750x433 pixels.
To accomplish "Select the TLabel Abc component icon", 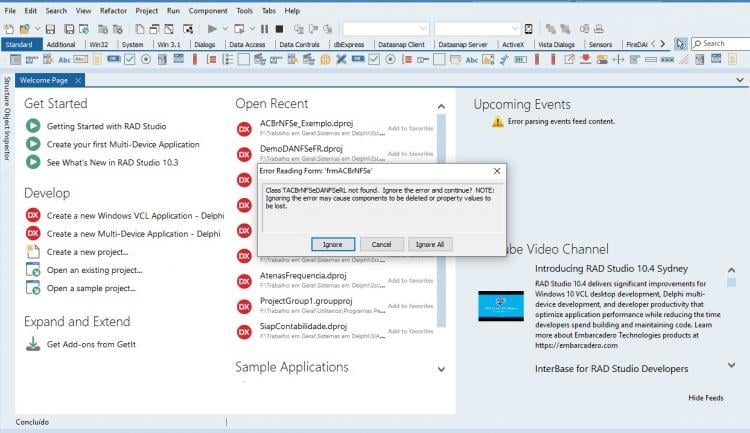I will coord(64,60).
